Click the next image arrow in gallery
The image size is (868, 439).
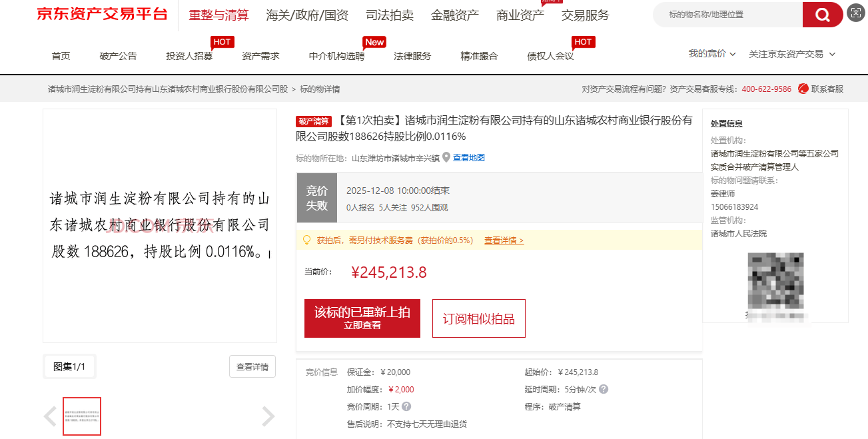[x=268, y=416]
